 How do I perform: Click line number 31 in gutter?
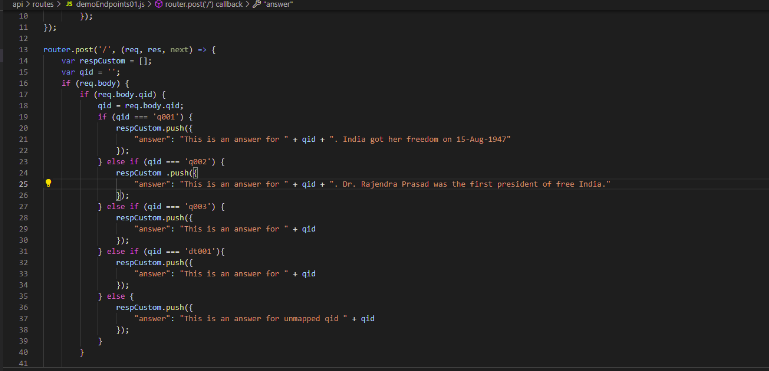click(23, 251)
